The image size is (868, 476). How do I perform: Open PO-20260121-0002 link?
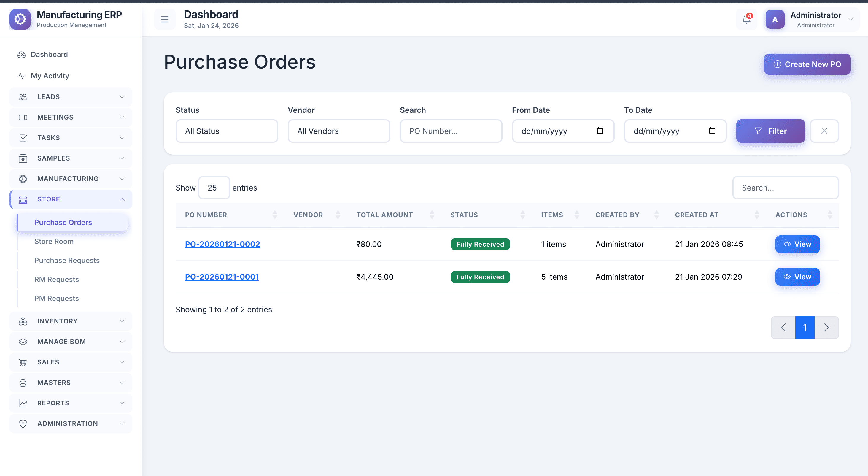[222, 244]
